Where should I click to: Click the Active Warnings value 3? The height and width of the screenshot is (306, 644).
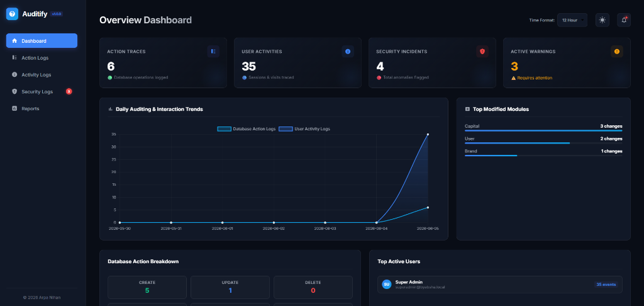tap(514, 66)
